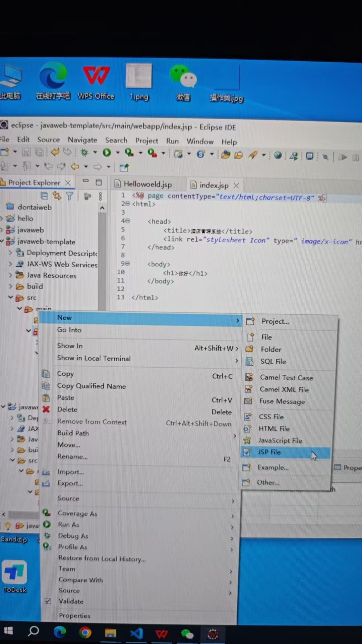This screenshot has height=644, width=362.
Task: Choose Properties in the context menu
Action: point(74,615)
